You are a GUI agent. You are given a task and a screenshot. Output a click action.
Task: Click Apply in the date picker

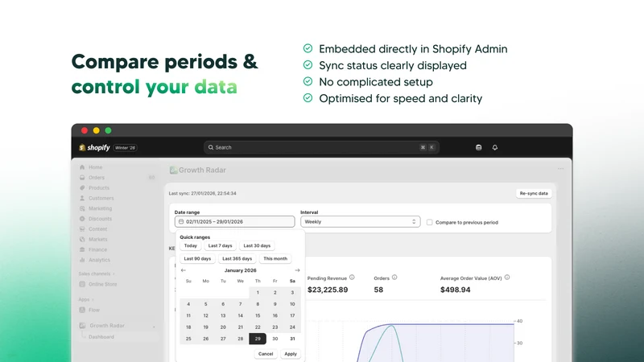(x=291, y=354)
